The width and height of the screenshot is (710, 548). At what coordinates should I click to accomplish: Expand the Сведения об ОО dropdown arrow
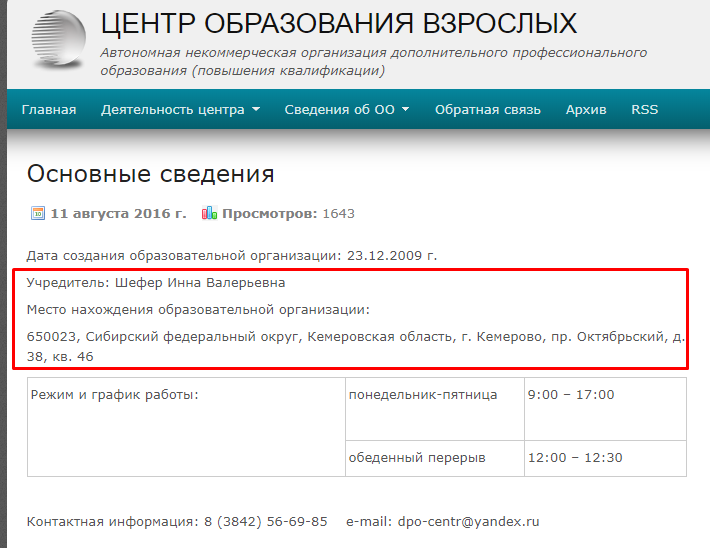406,110
